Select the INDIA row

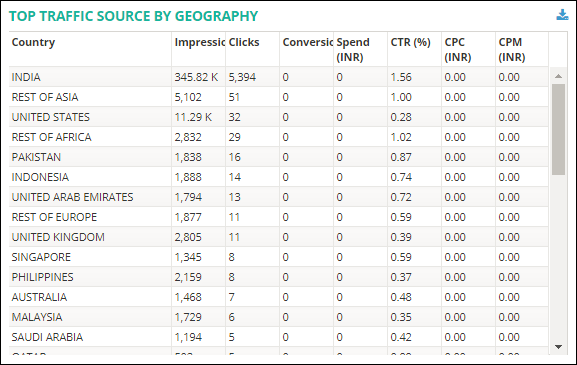click(279, 77)
